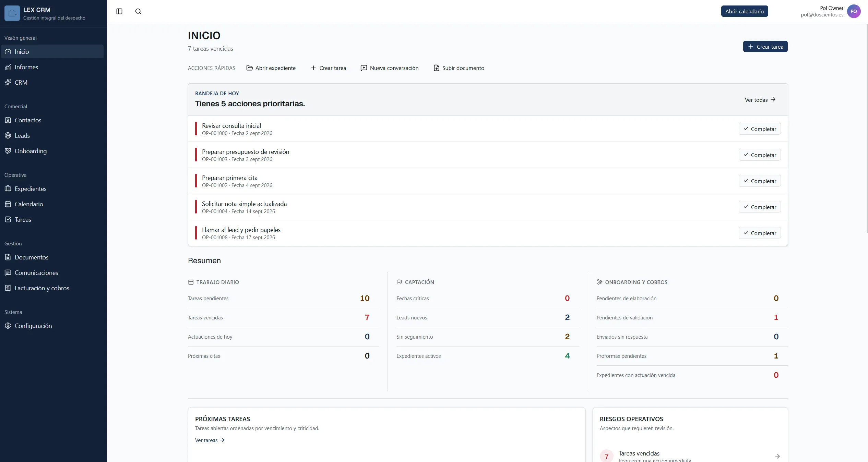Click Tareas pendientes summary row

(x=283, y=298)
